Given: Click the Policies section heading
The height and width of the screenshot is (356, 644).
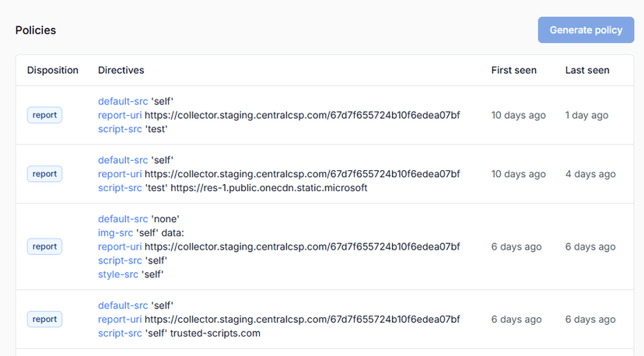Looking at the screenshot, I should [x=36, y=30].
